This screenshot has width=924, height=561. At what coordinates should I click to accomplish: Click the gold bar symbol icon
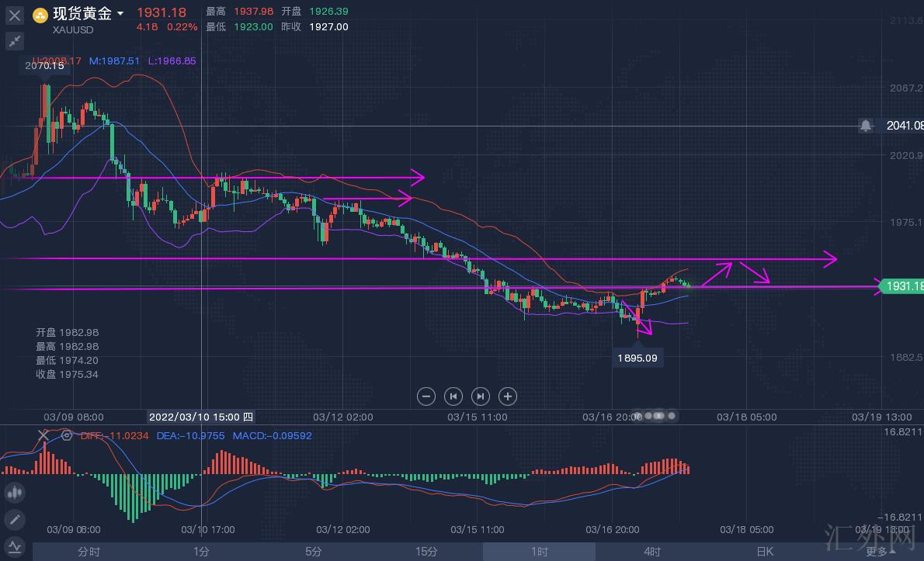tap(40, 15)
